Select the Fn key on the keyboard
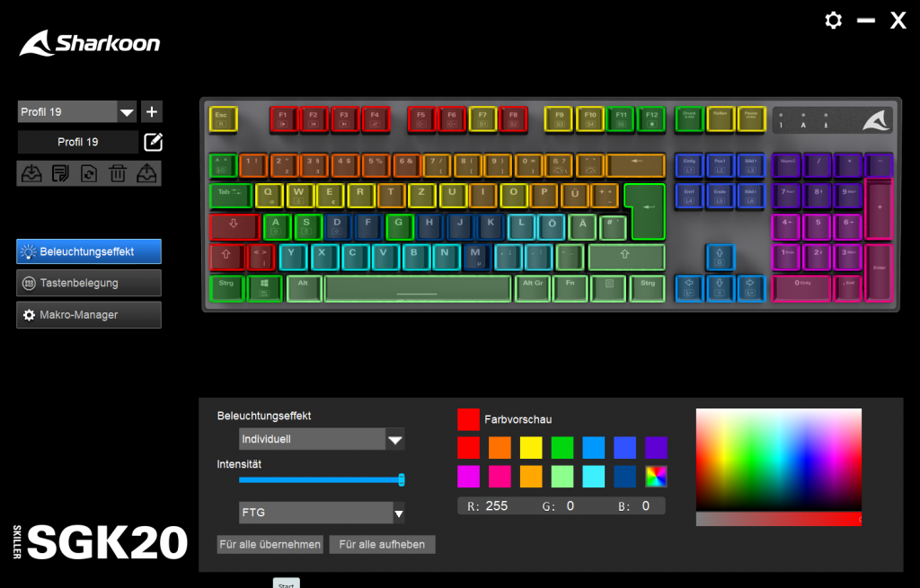 pos(571,288)
